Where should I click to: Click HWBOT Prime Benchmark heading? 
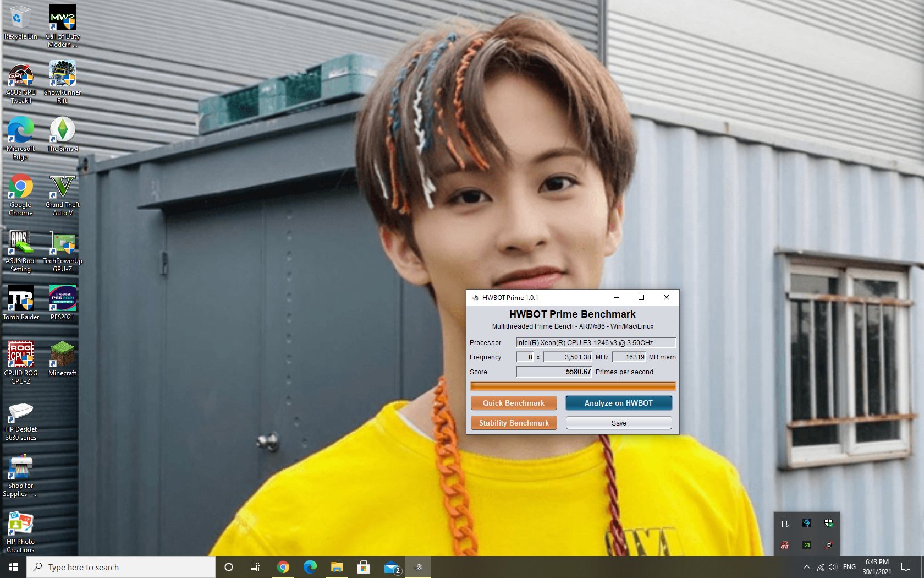tap(573, 314)
